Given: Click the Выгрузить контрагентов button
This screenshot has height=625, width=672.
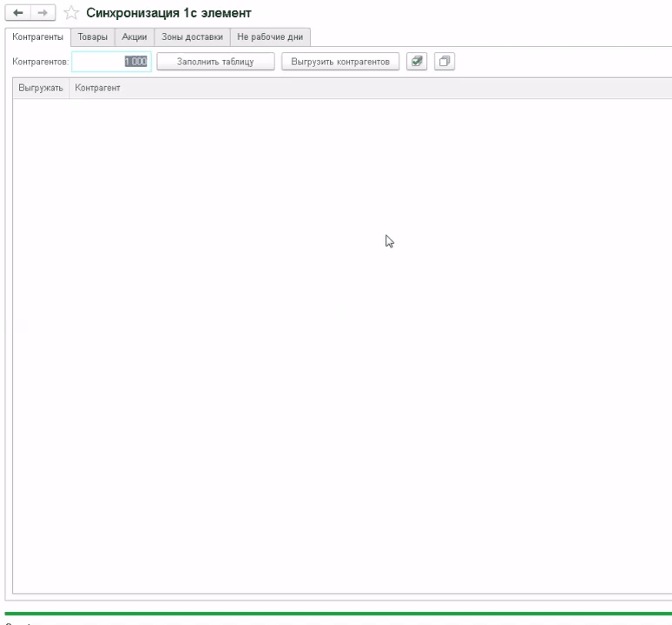Looking at the screenshot, I should click(x=340, y=62).
